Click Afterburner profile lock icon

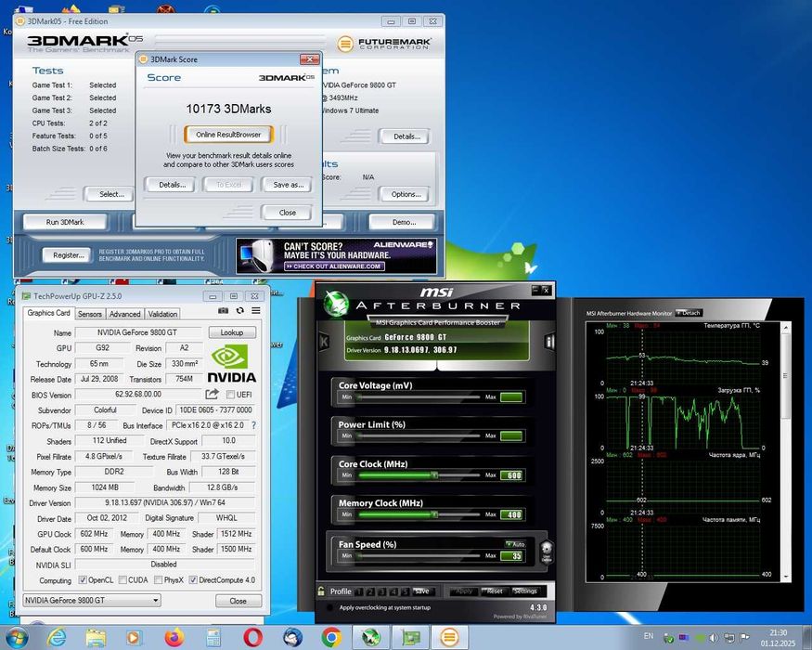coord(321,591)
